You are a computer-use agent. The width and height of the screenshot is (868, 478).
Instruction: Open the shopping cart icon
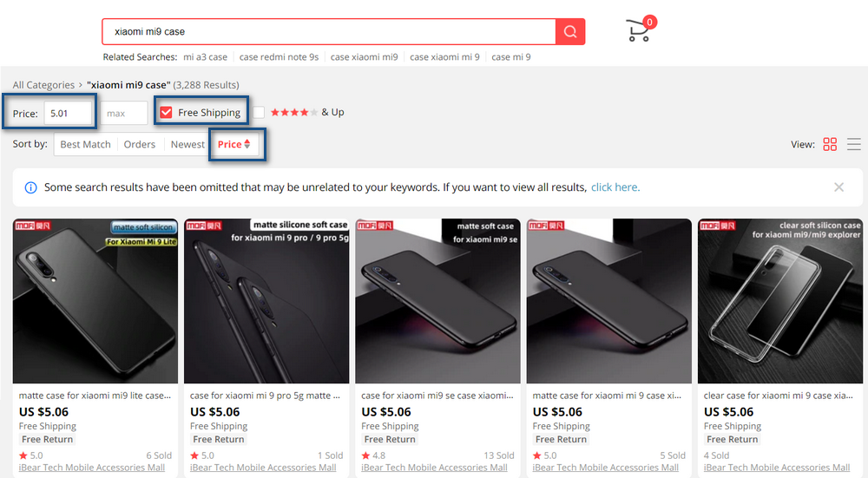pyautogui.click(x=639, y=31)
